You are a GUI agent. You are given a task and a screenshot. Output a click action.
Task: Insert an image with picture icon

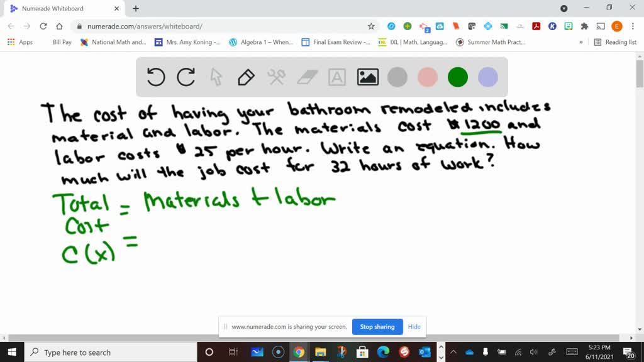367,77
